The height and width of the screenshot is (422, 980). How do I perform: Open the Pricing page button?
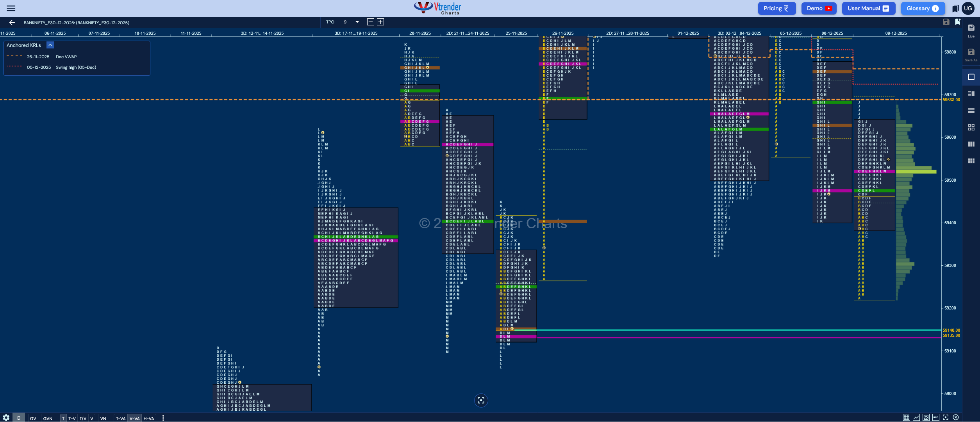(777, 8)
